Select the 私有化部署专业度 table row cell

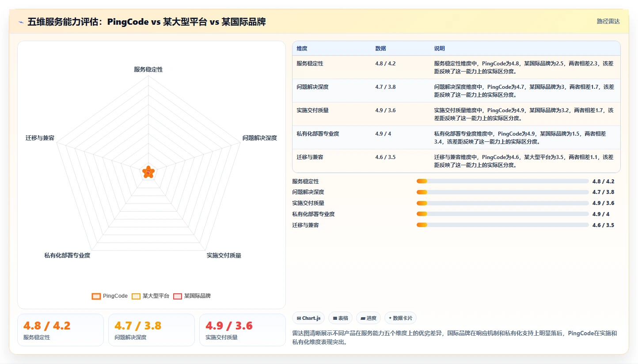318,133
